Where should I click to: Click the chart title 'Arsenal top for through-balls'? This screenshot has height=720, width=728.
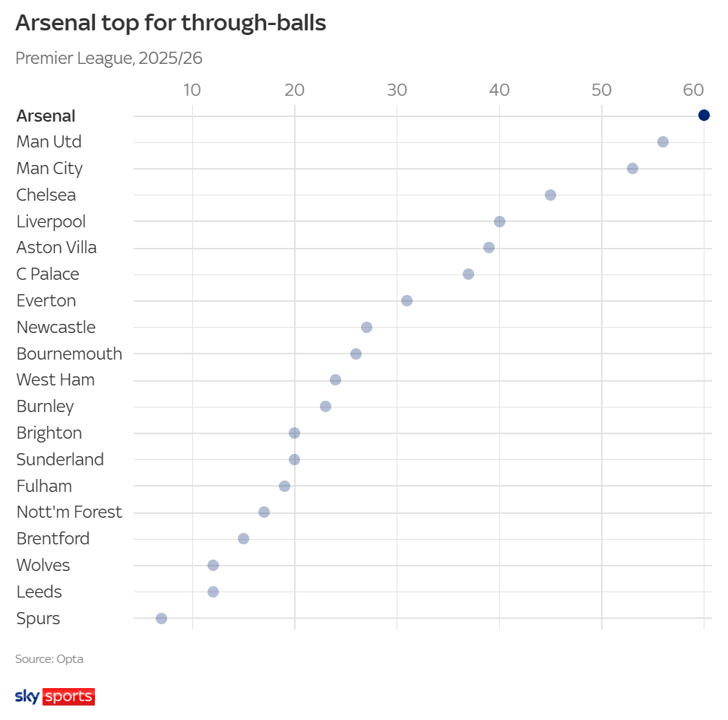170,23
